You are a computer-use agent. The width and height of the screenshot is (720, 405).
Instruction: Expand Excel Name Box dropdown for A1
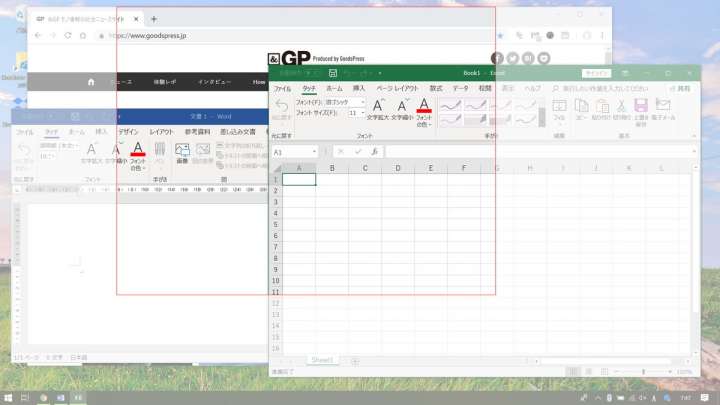coord(314,152)
